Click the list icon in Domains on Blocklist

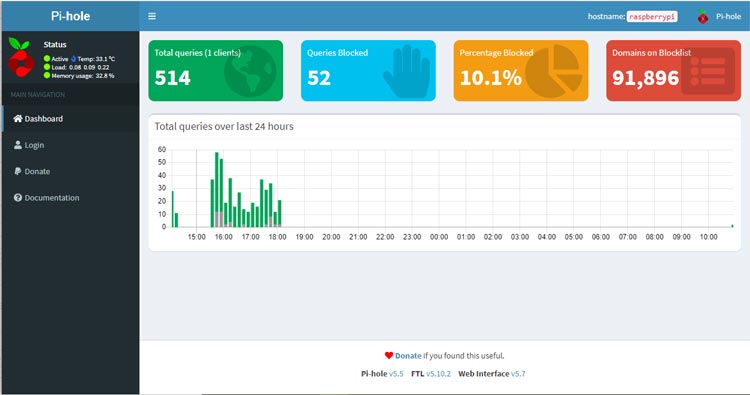[708, 71]
